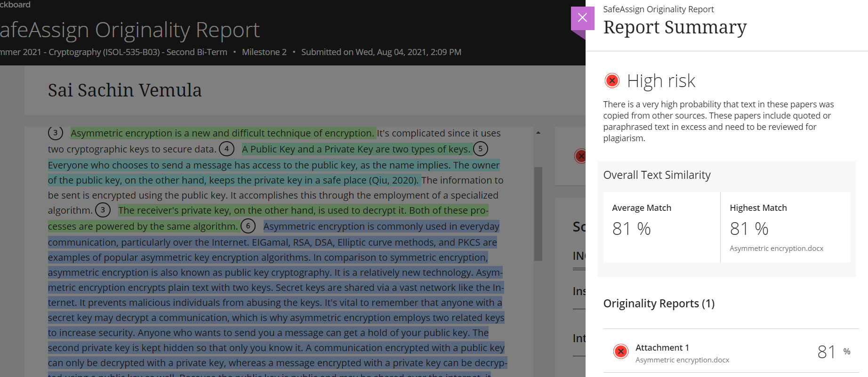Click the red High risk icon

612,81
